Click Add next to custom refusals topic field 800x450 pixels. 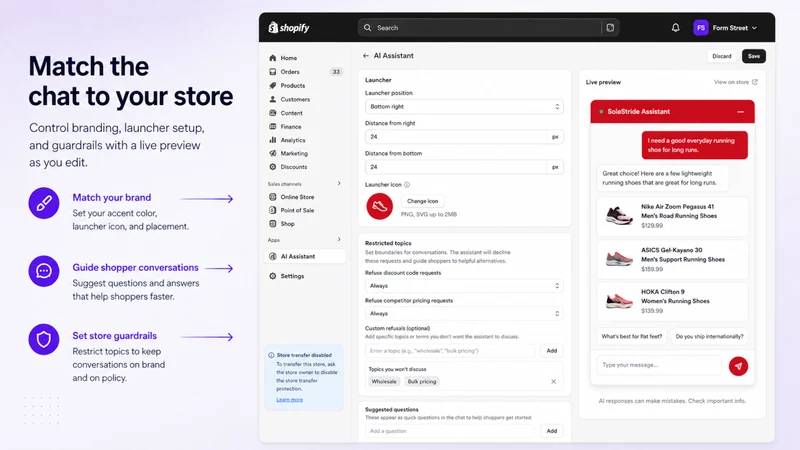[x=552, y=351]
